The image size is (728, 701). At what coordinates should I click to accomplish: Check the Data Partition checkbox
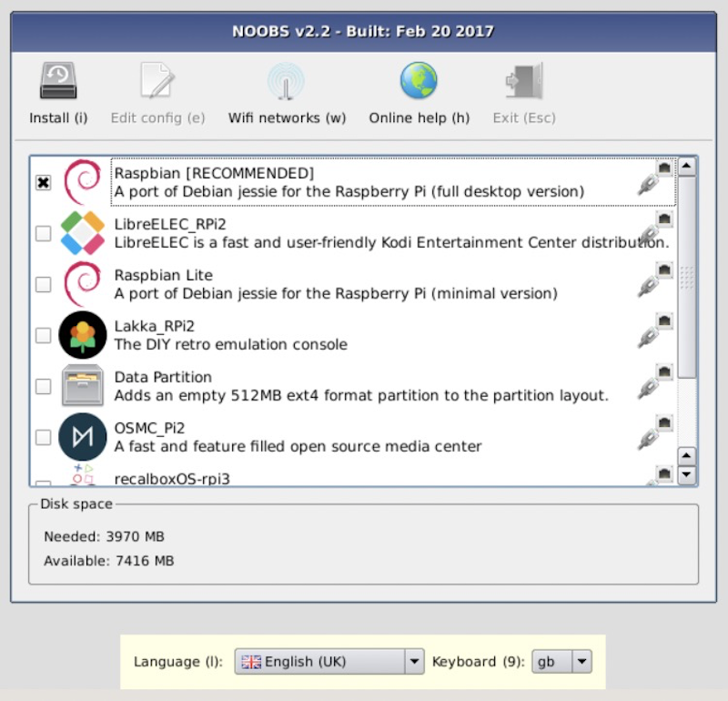click(43, 387)
